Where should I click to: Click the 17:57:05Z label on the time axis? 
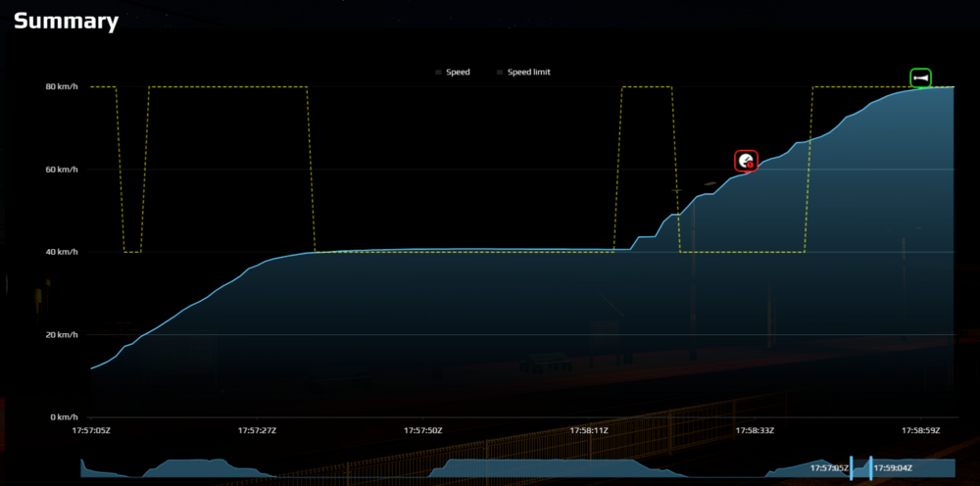coord(91,429)
